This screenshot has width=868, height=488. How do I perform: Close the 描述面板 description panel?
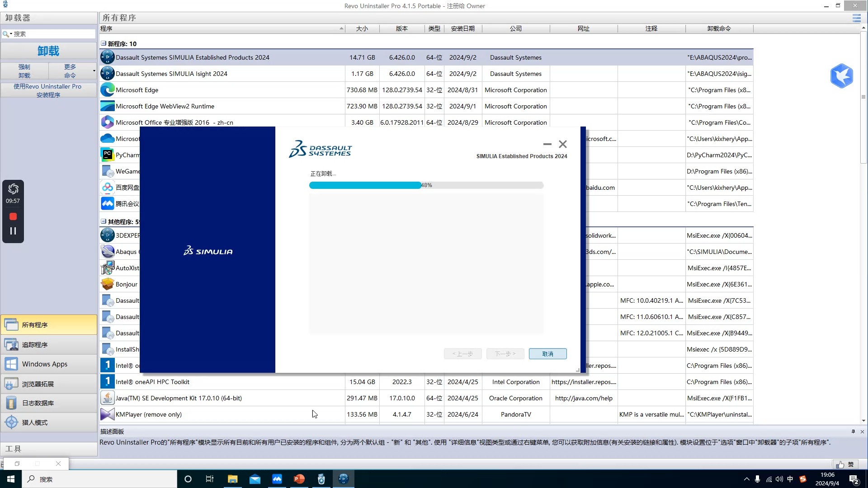click(862, 432)
